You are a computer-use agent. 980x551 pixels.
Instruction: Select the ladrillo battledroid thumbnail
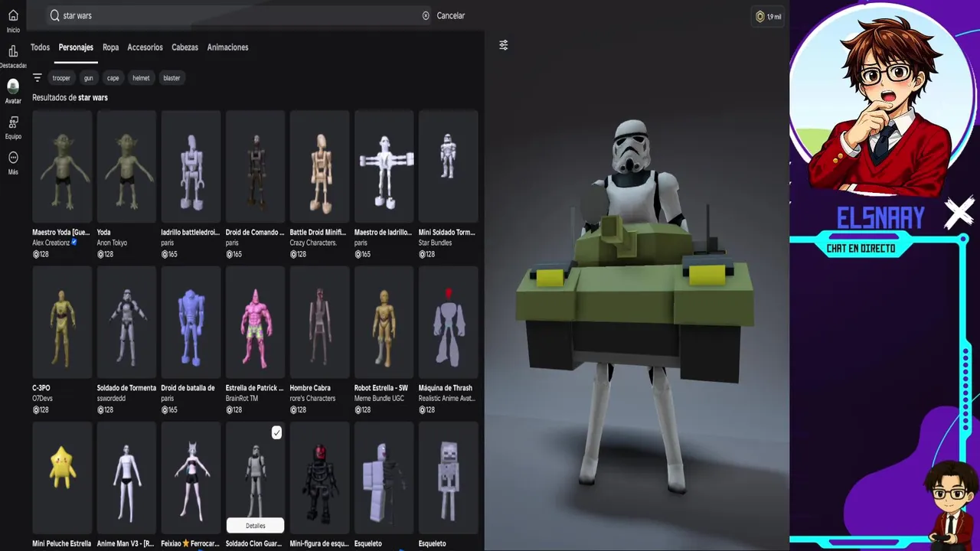click(x=191, y=167)
